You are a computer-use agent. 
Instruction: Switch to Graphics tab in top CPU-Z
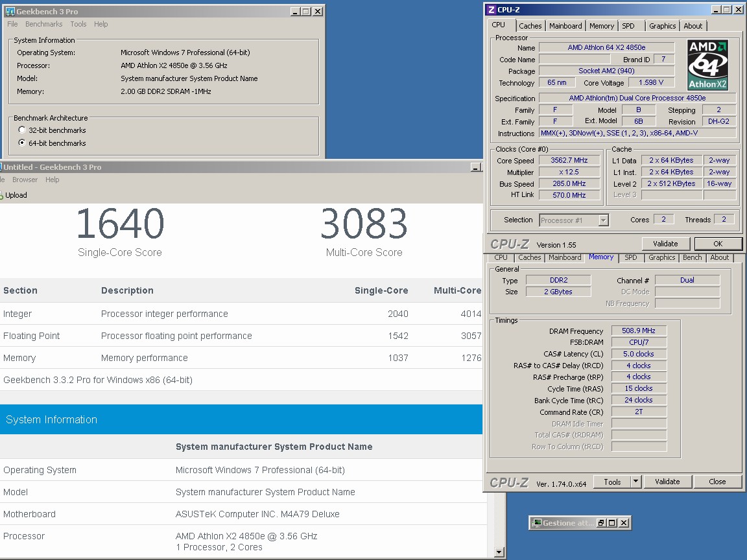pyautogui.click(x=662, y=26)
